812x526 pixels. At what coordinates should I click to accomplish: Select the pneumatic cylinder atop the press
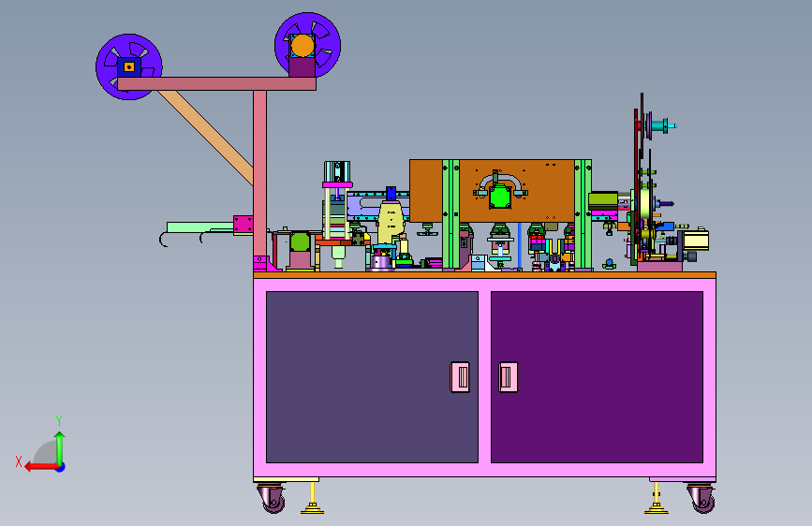[x=337, y=171]
